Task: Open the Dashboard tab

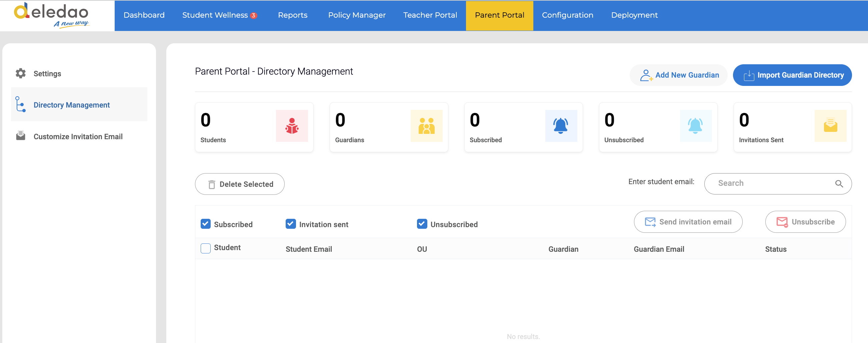Action: pos(144,15)
